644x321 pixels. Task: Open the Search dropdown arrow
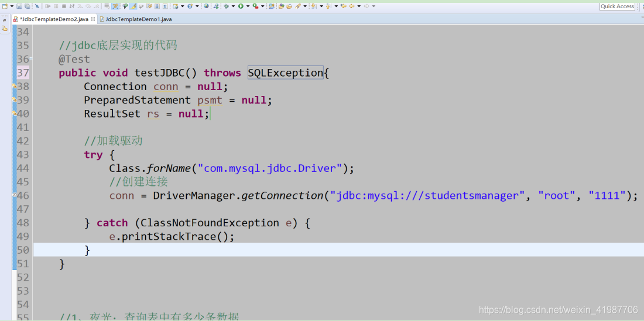305,6
